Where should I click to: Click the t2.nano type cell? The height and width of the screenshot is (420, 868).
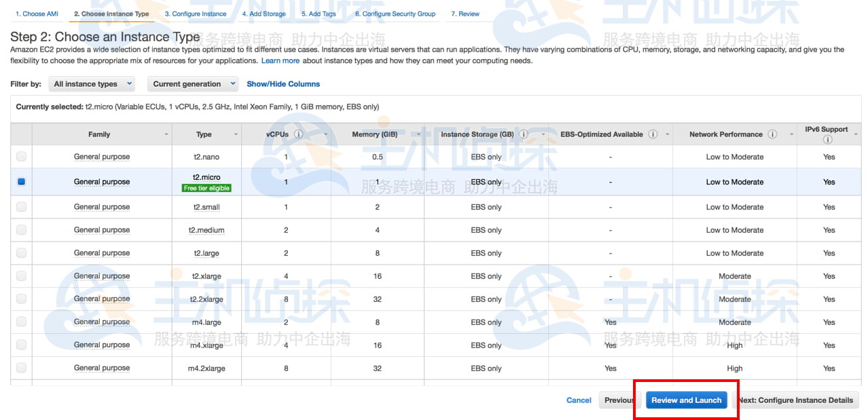(x=206, y=157)
